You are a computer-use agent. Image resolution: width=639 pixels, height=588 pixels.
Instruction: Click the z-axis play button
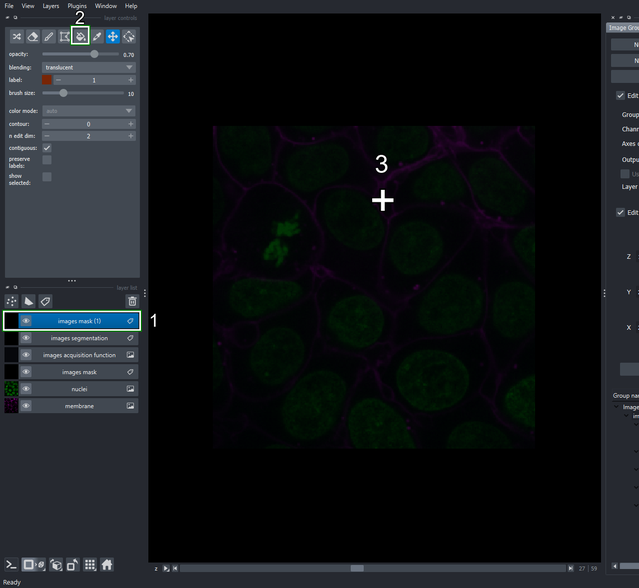pyautogui.click(x=166, y=568)
